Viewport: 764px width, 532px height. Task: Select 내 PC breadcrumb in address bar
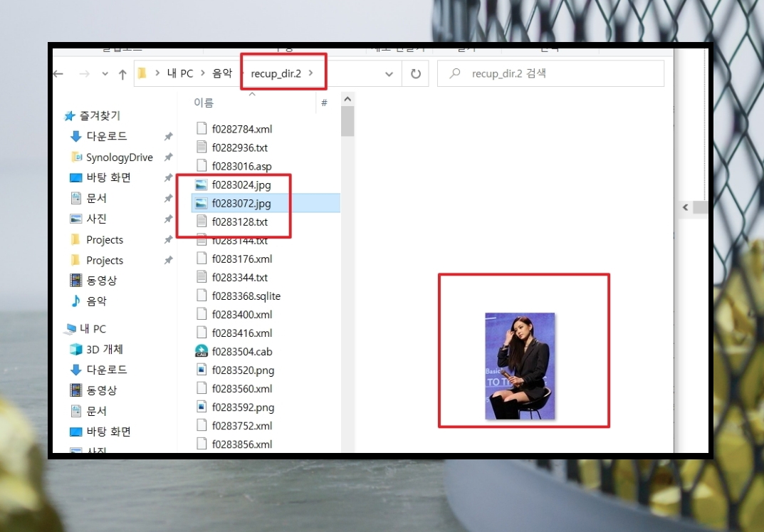click(180, 73)
